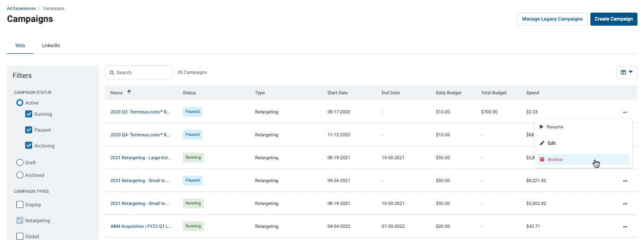This screenshot has width=644, height=240.
Task: Click the 07-30-2022 end date cell
Action: coord(393,226)
